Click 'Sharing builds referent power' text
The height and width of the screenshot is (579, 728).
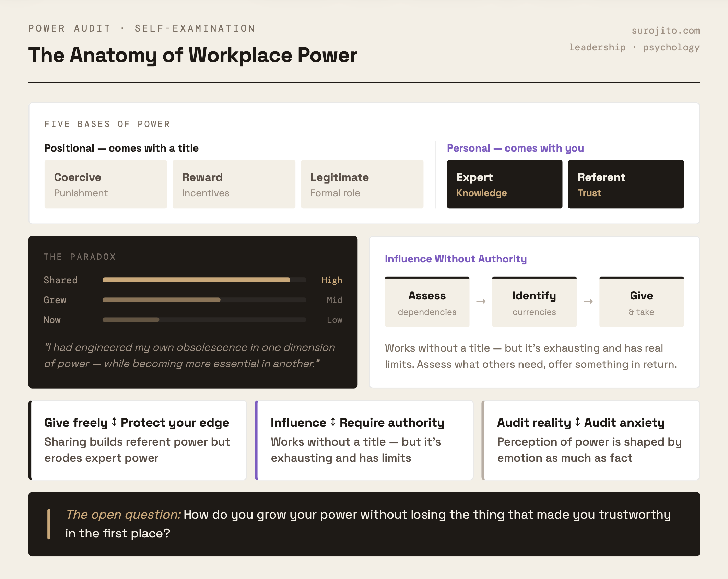pos(137,450)
